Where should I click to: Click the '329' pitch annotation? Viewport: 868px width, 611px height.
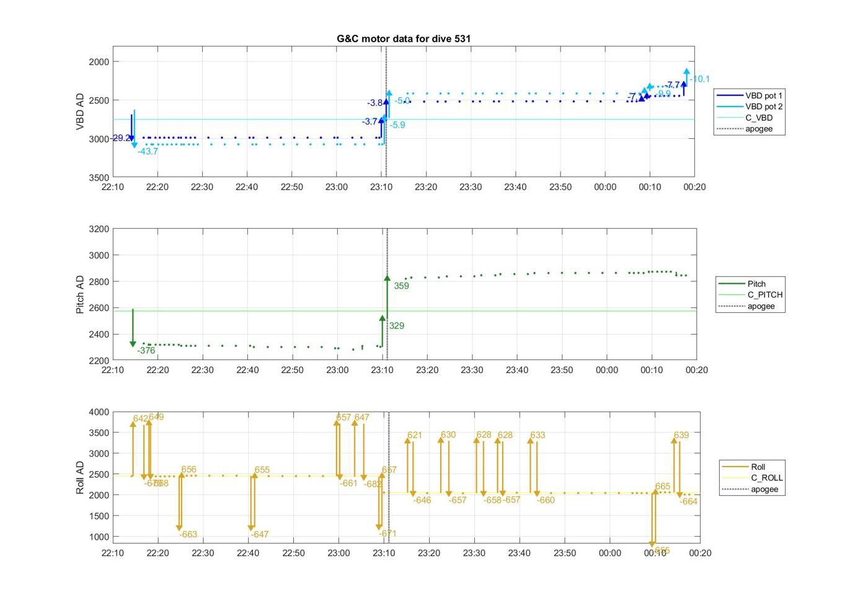point(396,325)
